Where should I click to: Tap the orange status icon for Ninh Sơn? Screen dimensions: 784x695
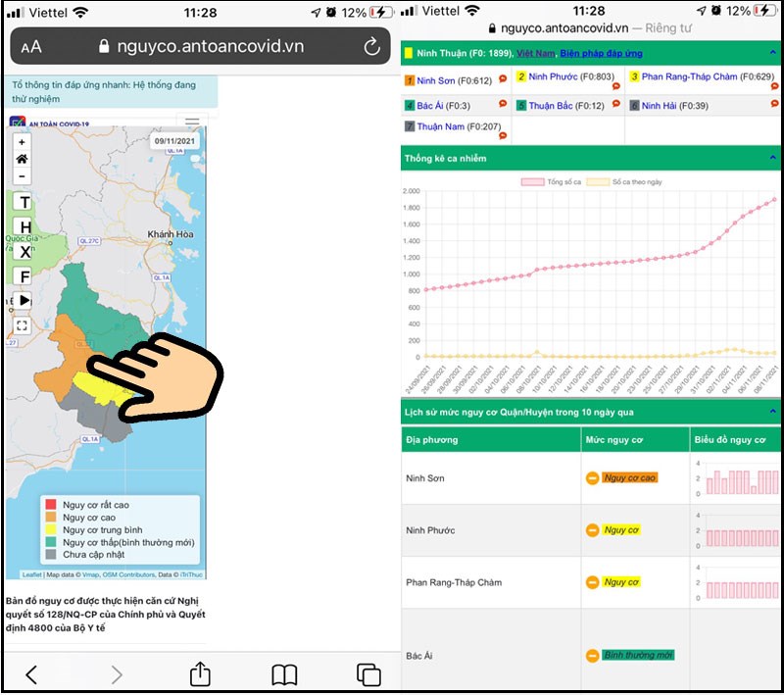pos(592,478)
